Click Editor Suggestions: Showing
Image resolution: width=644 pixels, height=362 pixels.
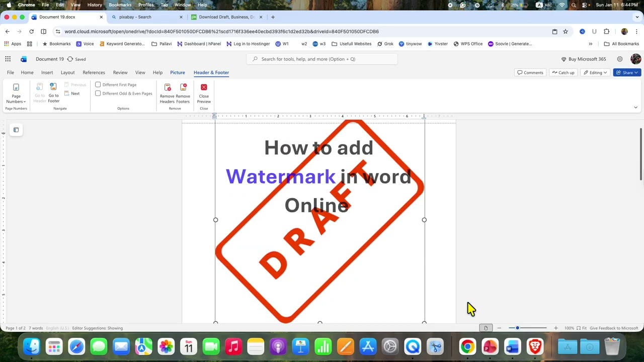(97, 328)
